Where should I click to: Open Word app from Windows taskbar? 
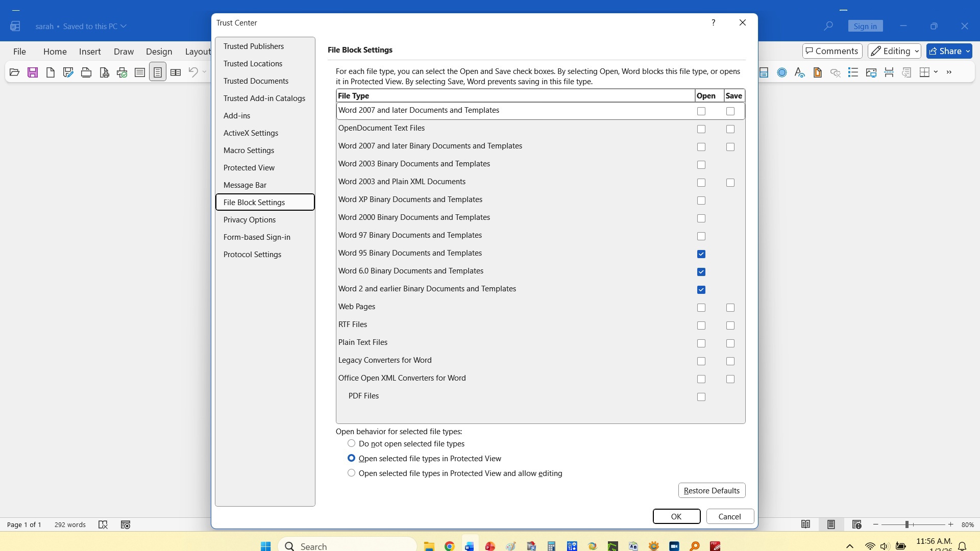coord(470,546)
